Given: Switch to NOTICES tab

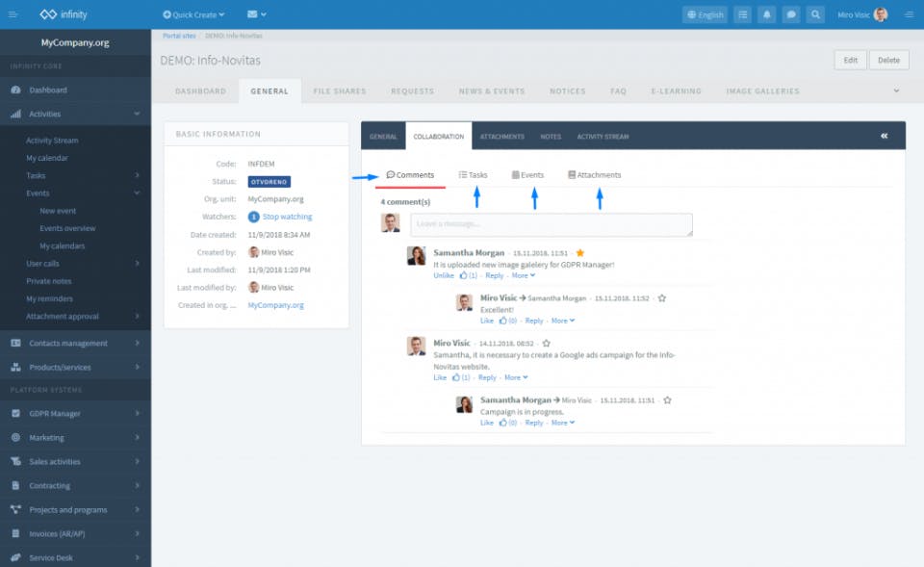Looking at the screenshot, I should tap(568, 91).
